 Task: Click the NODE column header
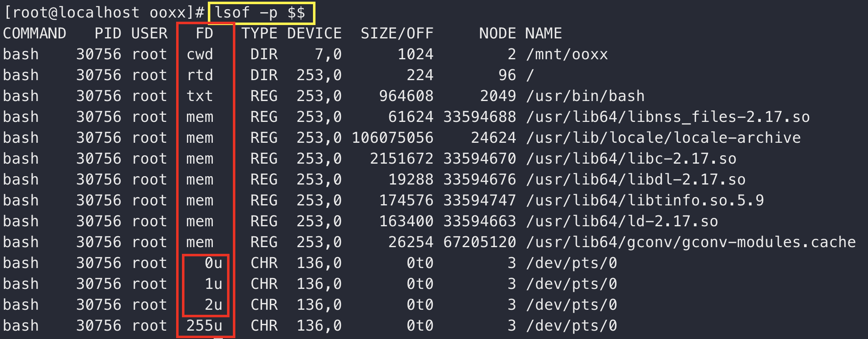(x=497, y=33)
